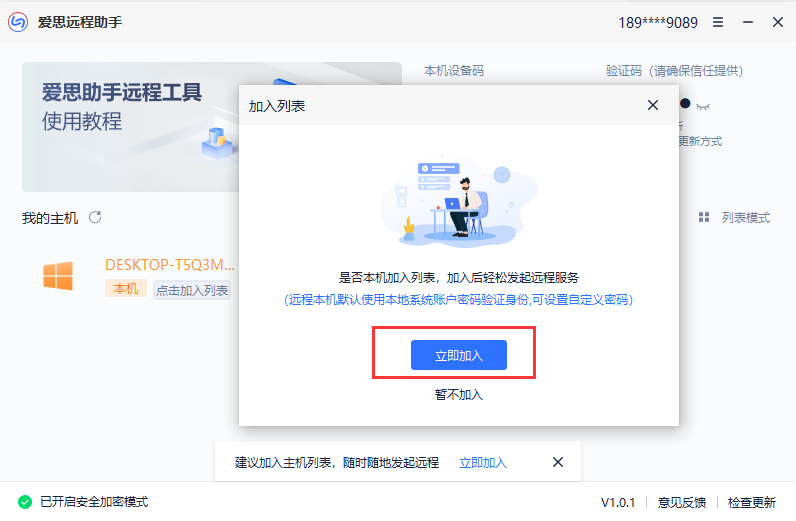Click the 本机设备码 label

tap(454, 71)
